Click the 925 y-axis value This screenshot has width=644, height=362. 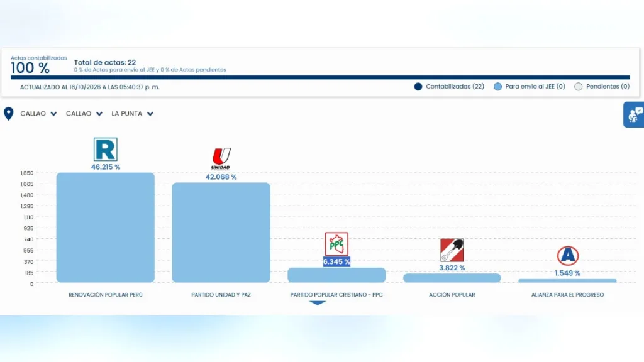point(28,228)
